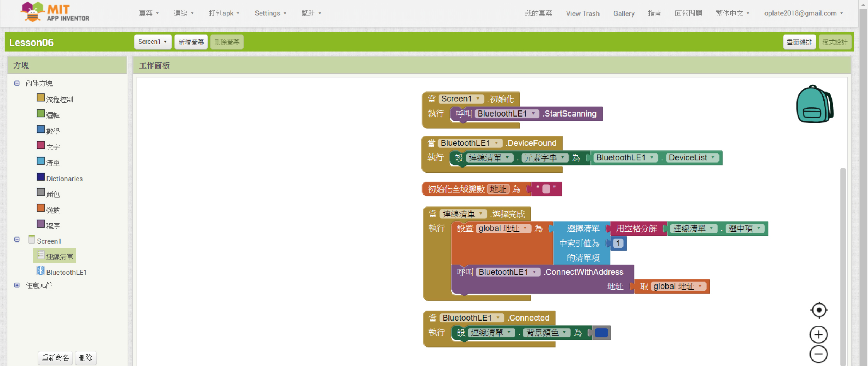
Task: Click the blue color block swatch
Action: click(601, 333)
